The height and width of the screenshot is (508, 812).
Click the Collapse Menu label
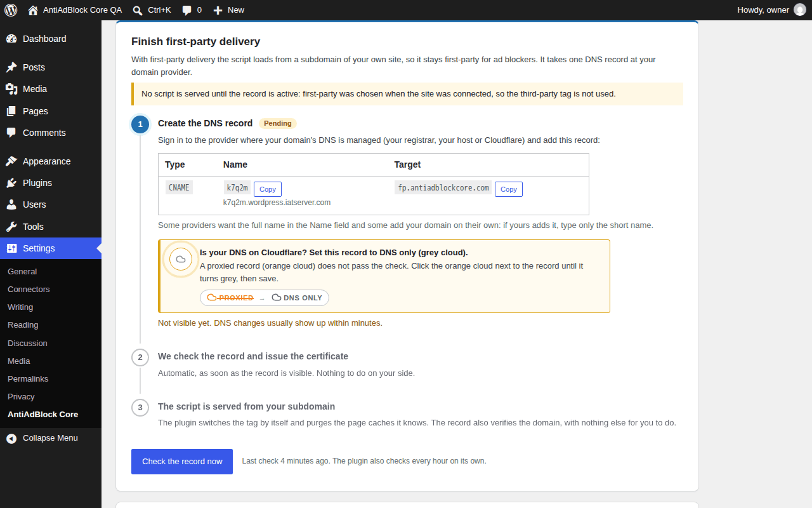50,438
